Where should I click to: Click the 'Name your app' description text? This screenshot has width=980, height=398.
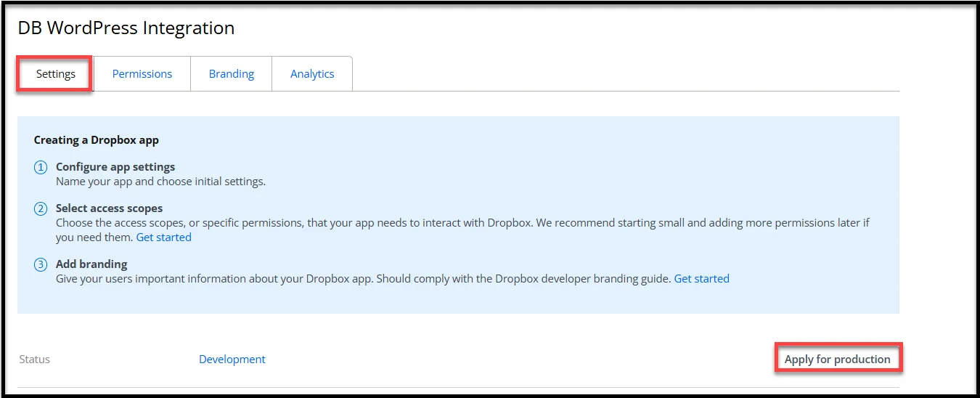tap(160, 182)
